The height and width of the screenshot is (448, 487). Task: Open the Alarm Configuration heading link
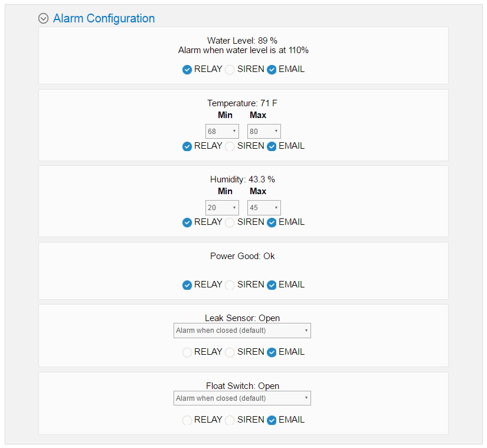(104, 18)
